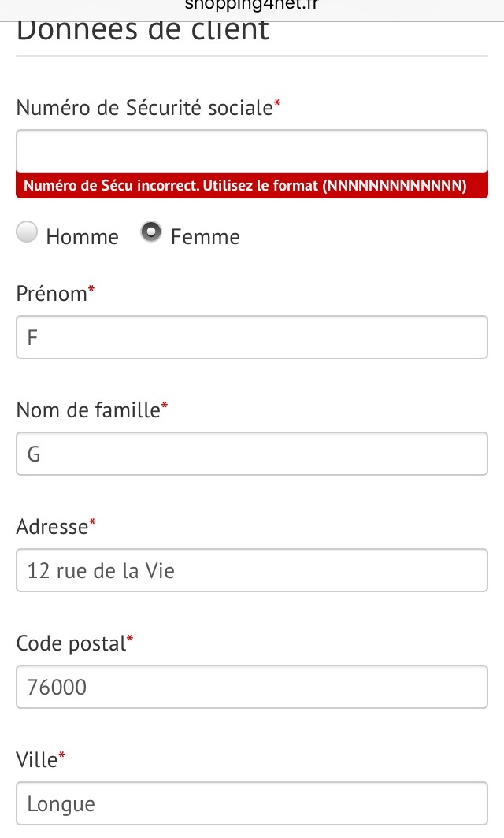Select the Homme radio button

point(28,233)
